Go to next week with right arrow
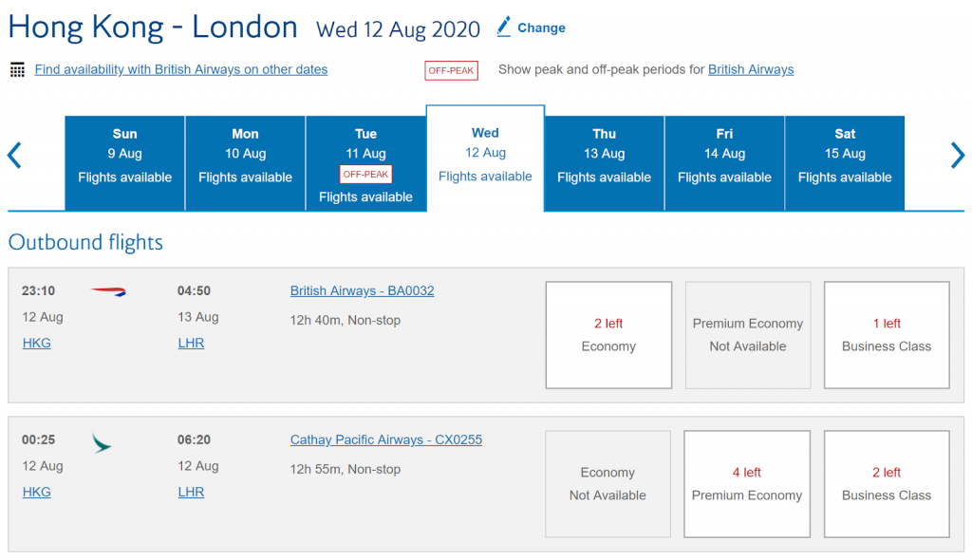 pos(957,156)
